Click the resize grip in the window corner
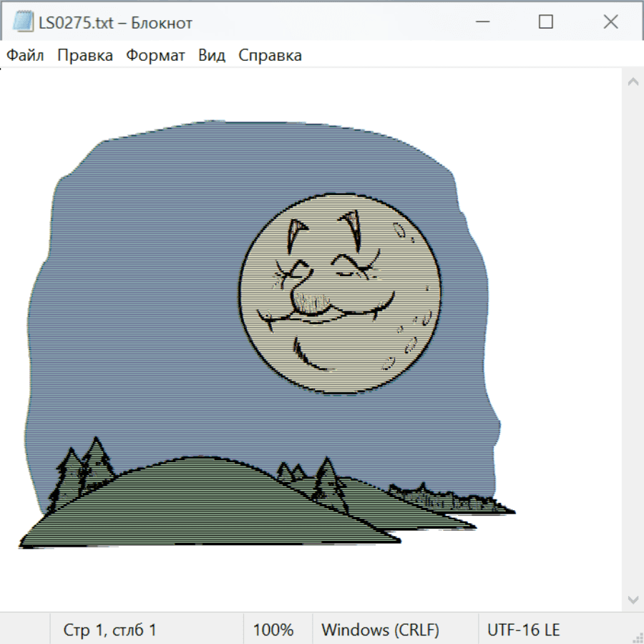This screenshot has height=644, width=644. [x=637, y=637]
